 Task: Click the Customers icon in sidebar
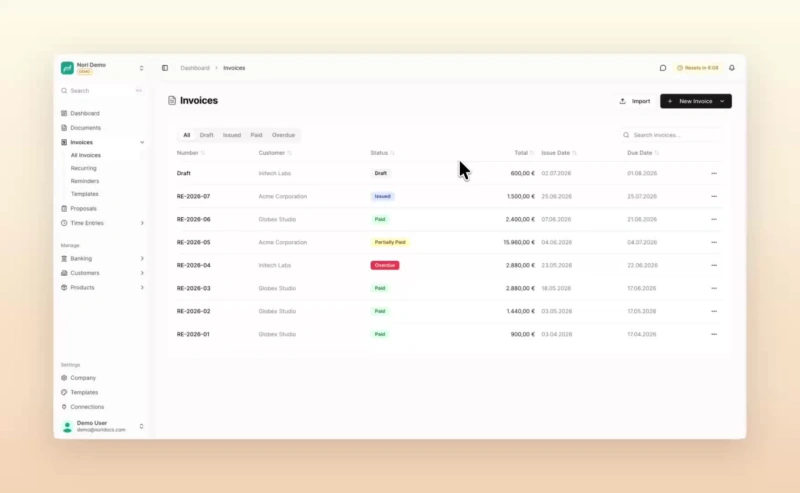point(64,273)
